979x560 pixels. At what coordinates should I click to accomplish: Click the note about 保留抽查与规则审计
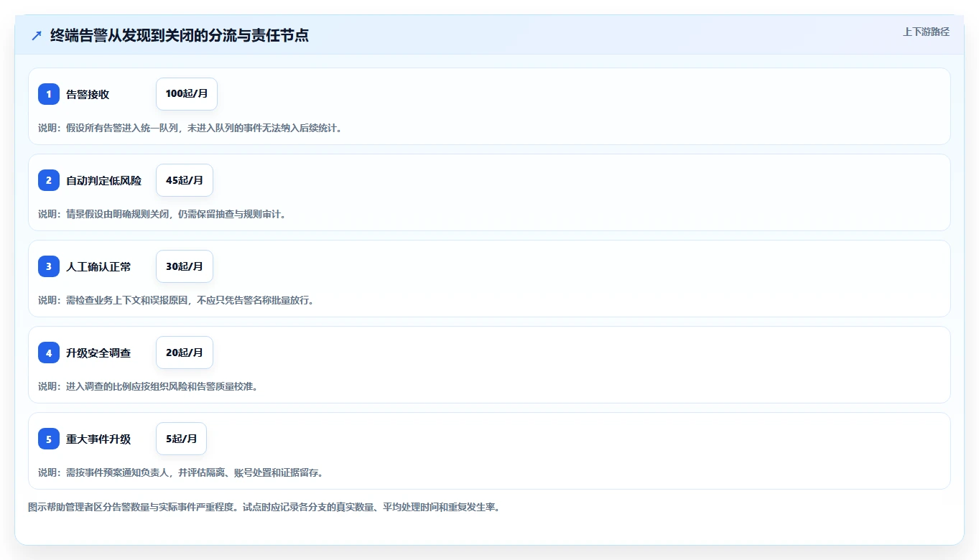pos(162,214)
